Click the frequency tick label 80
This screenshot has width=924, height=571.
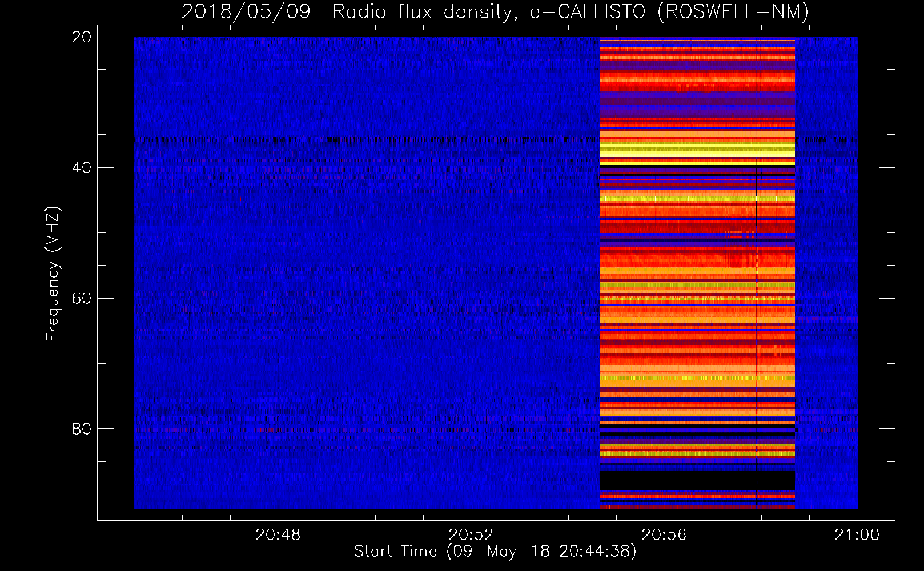point(82,429)
